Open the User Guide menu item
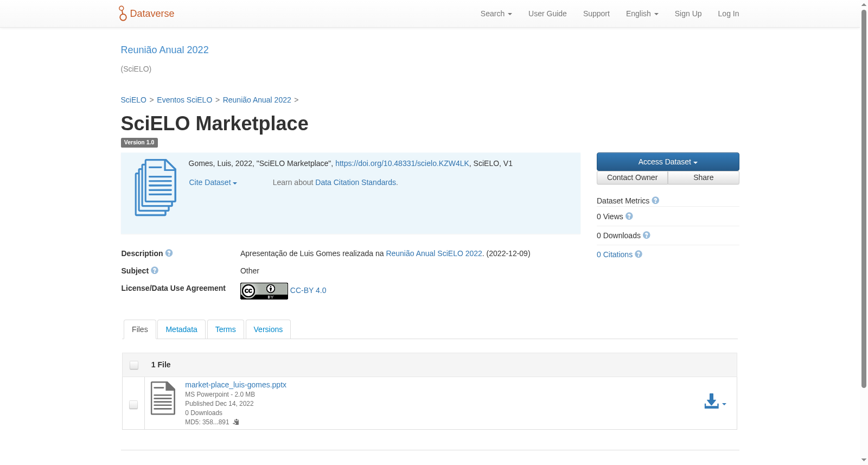The height and width of the screenshot is (465, 868). tap(547, 14)
